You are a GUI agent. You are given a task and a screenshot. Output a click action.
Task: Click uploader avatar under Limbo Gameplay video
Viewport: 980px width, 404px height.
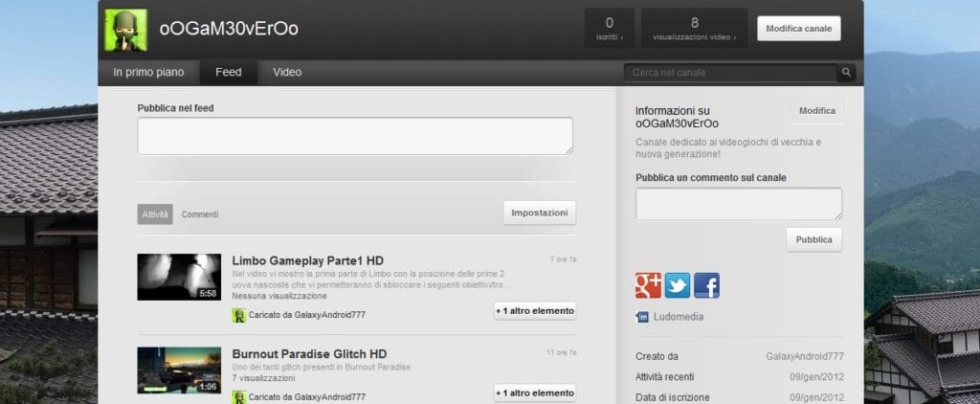pyautogui.click(x=238, y=315)
